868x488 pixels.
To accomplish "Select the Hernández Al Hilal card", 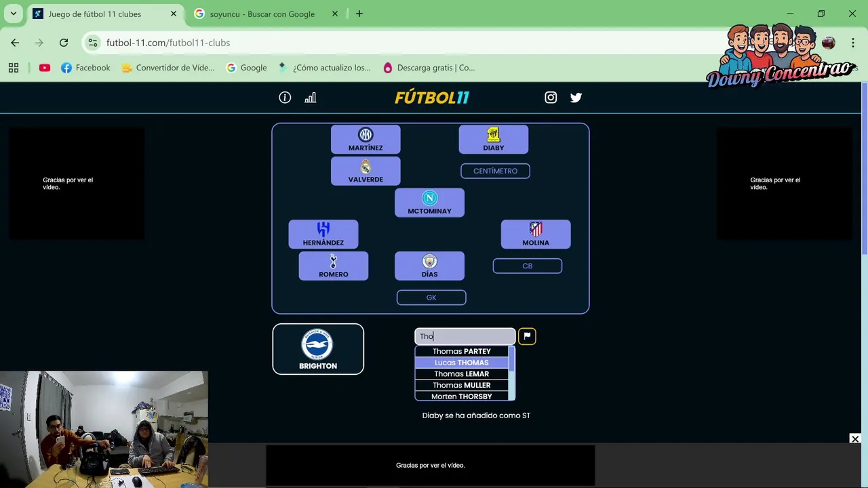I will [x=323, y=235].
